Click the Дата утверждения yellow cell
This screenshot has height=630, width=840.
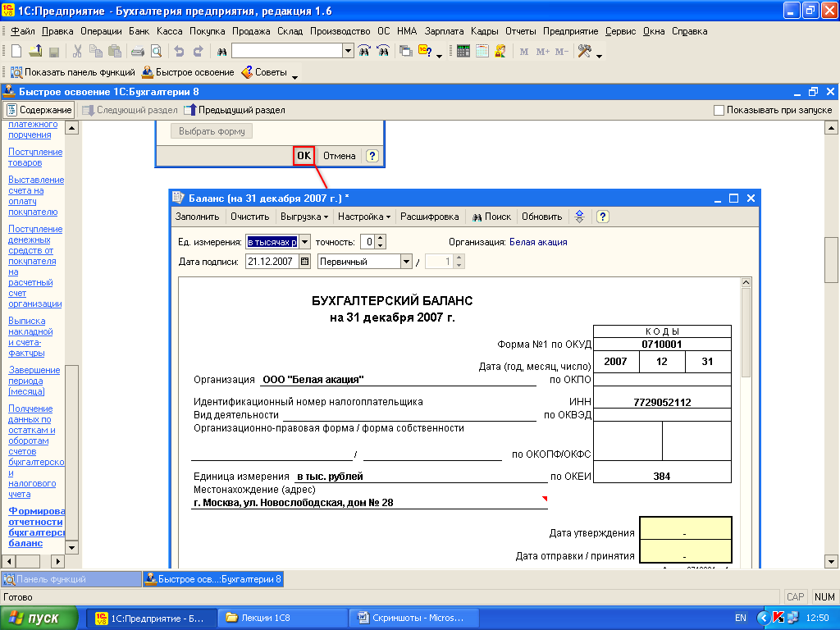point(685,528)
